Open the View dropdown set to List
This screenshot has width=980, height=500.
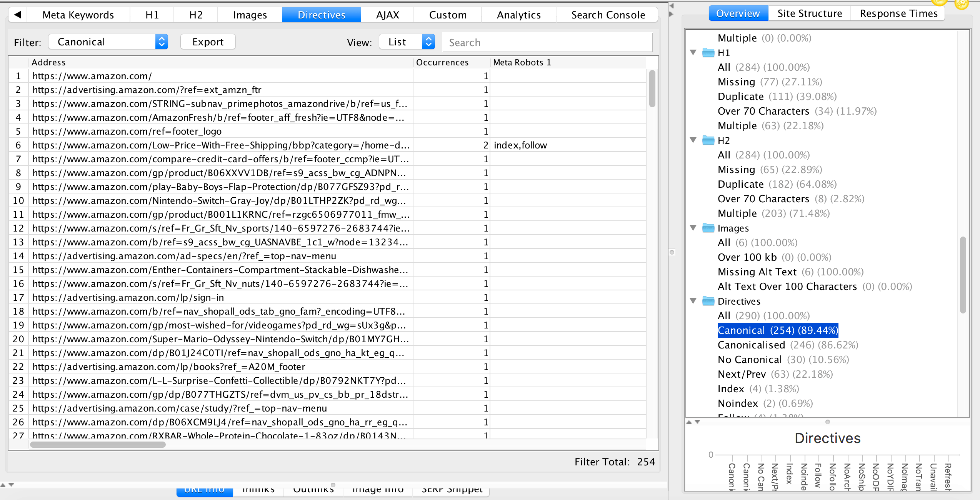tap(407, 42)
